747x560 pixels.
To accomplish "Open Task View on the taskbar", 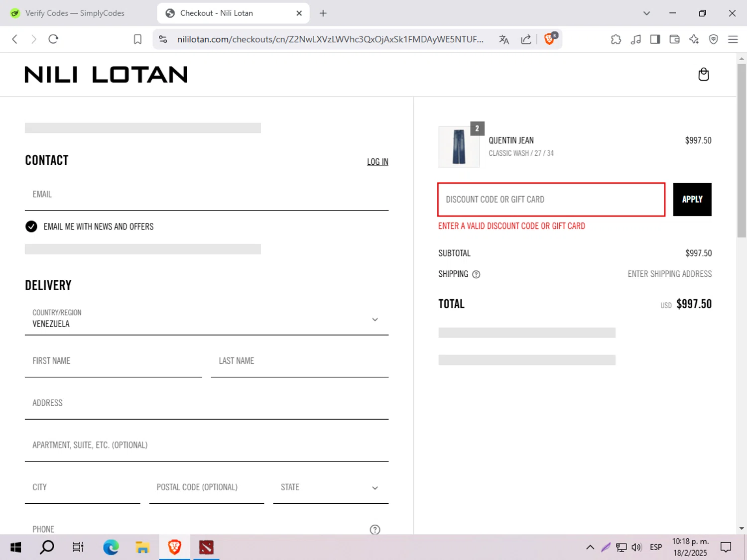I will pyautogui.click(x=78, y=548).
